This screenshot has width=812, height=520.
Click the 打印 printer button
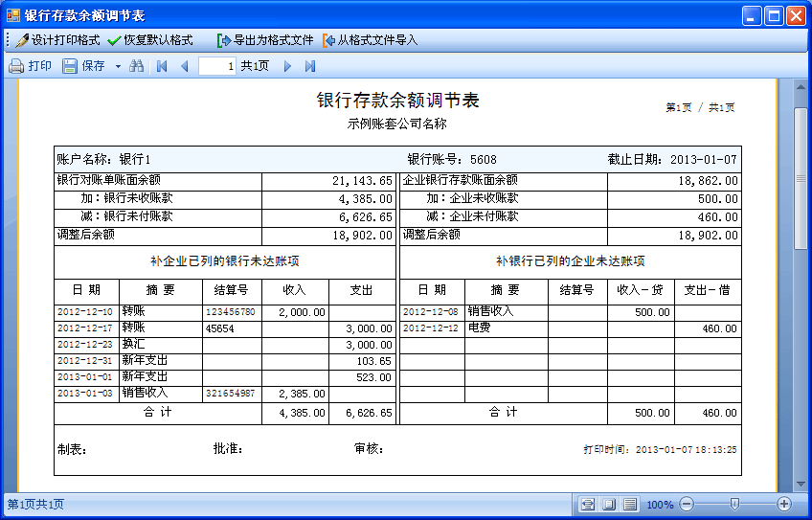coord(31,66)
